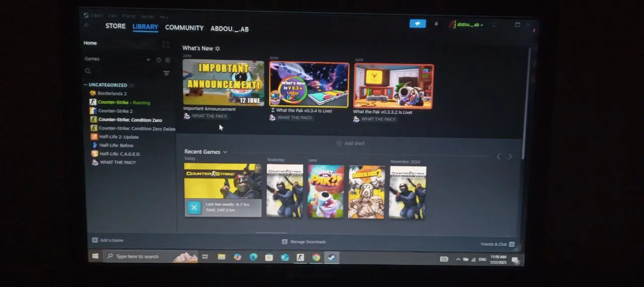Viewport: 644px width, 287px height.
Task: Open What the Pak v0.3.4 news thumbnail
Action: (309, 84)
